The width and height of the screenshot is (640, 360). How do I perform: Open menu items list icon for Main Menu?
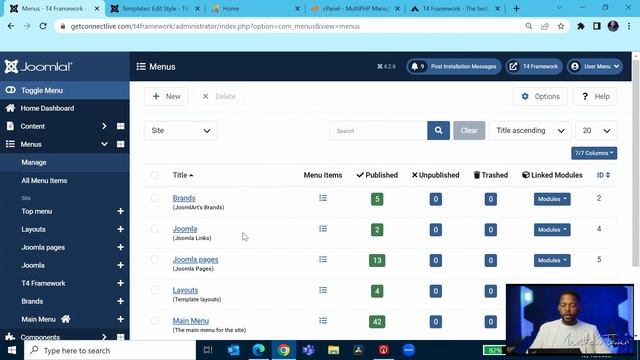[323, 321]
